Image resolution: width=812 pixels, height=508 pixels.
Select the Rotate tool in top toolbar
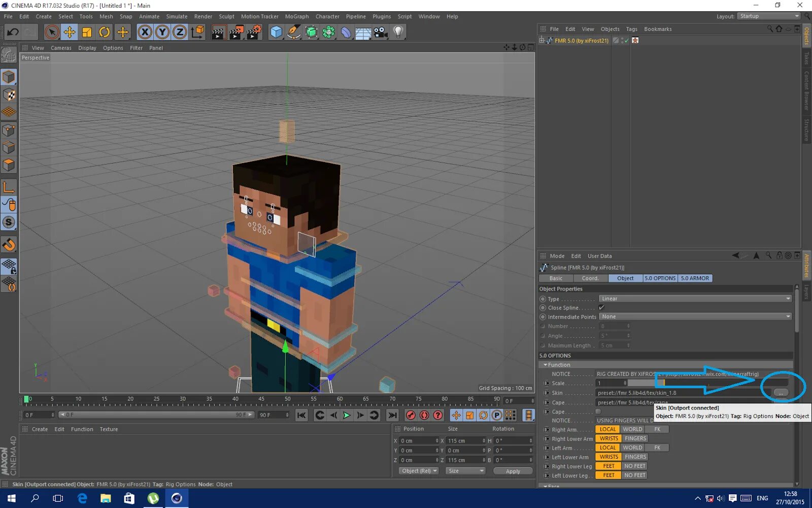[105, 33]
